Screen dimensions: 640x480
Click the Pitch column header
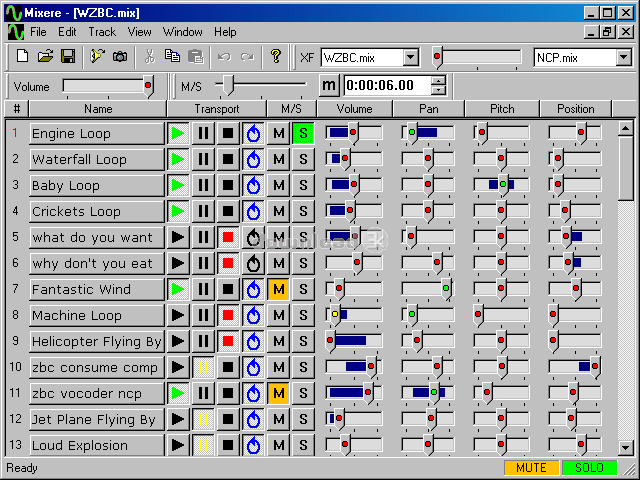click(502, 109)
